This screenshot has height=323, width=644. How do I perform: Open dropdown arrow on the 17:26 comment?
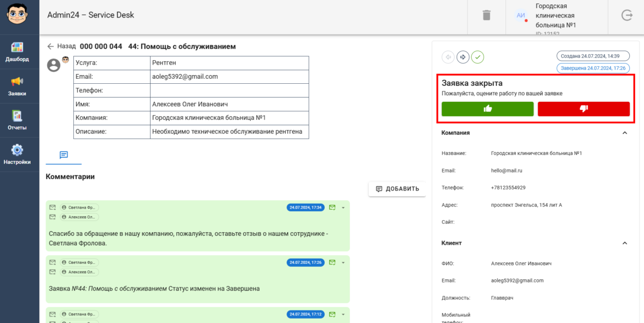[x=343, y=263]
